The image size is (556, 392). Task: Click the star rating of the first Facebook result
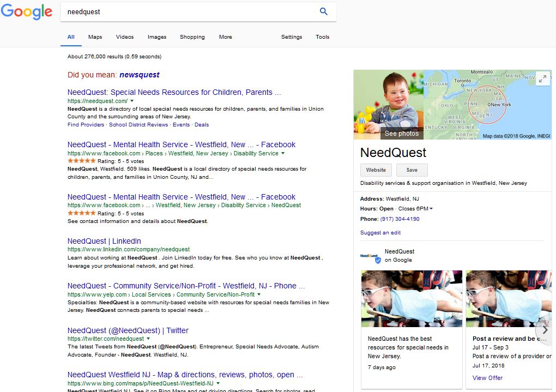pyautogui.click(x=82, y=161)
